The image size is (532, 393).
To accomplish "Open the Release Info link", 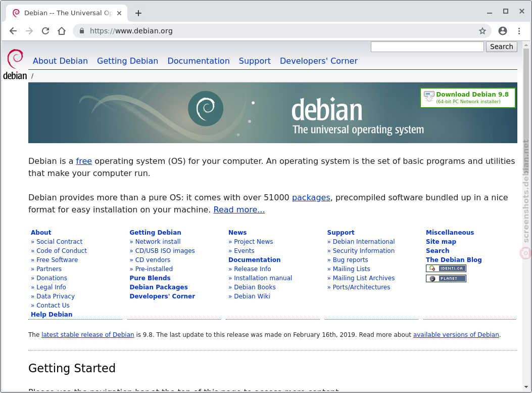I will click(x=253, y=269).
